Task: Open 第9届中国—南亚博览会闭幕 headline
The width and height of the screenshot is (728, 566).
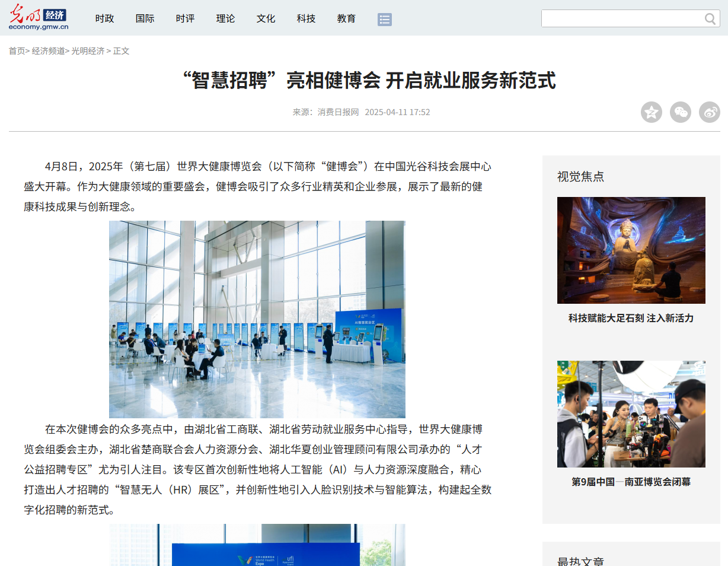Action: click(x=631, y=482)
